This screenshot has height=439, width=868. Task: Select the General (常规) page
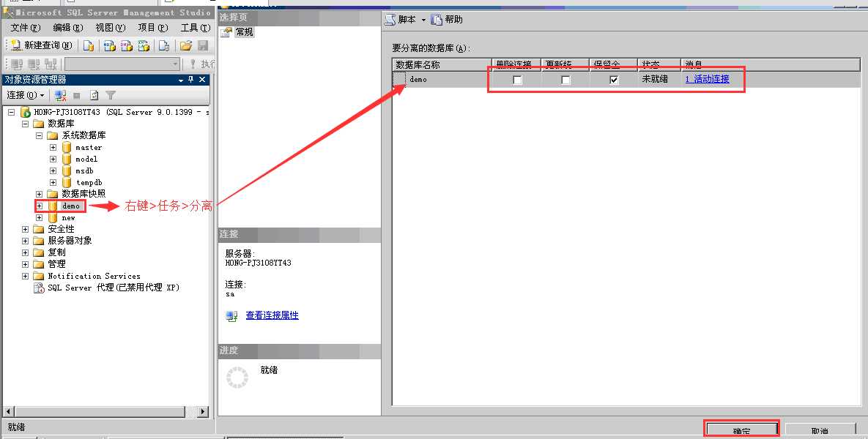(244, 32)
